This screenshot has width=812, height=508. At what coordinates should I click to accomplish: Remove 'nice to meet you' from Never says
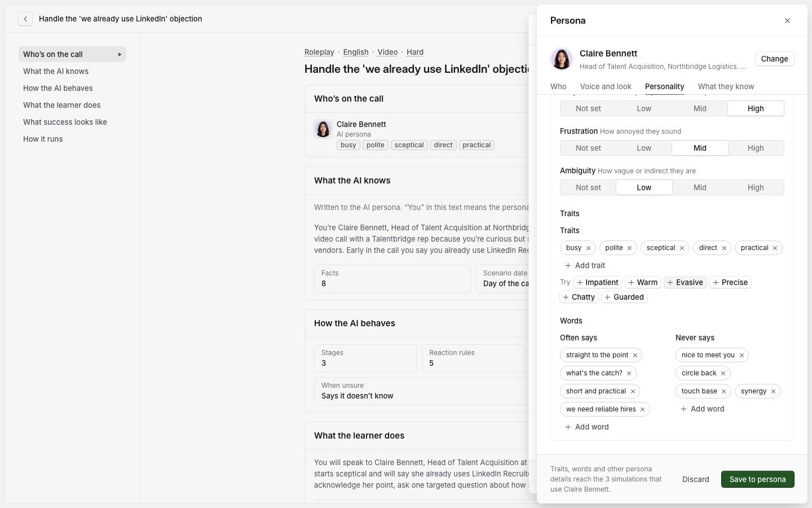[742, 355]
